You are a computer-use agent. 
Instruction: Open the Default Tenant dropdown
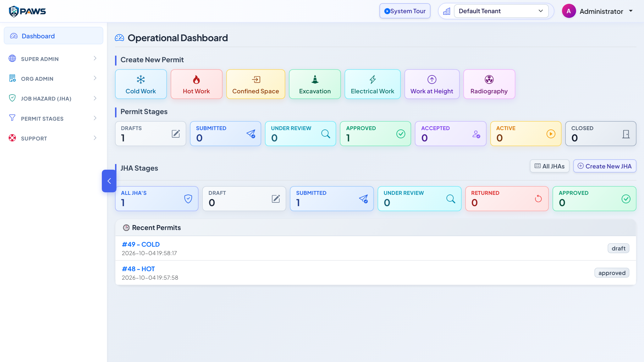(x=501, y=11)
